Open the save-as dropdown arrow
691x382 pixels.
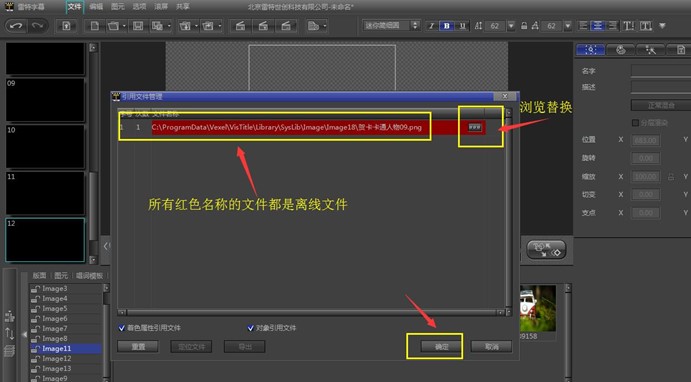[169, 26]
